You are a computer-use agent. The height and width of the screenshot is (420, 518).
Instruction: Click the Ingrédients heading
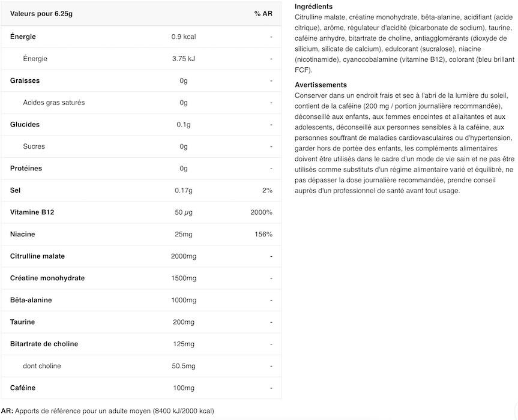314,7
